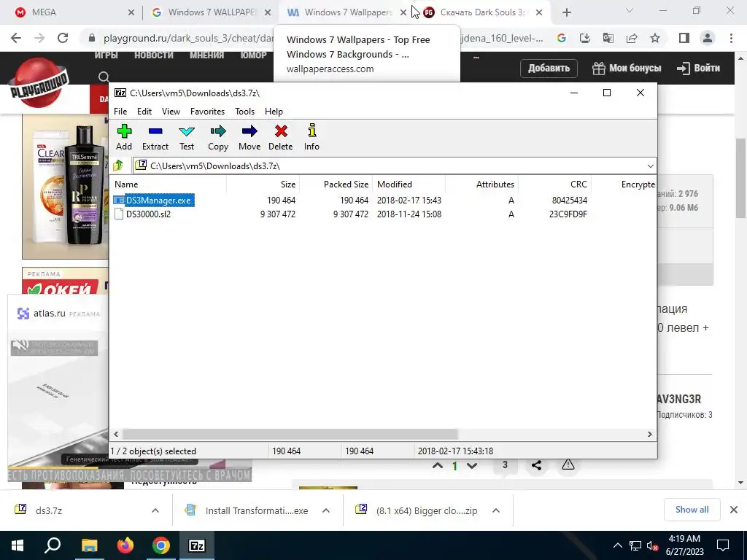Open the View menu in 7-Zip
Screen dimensions: 747x560
click(171, 112)
